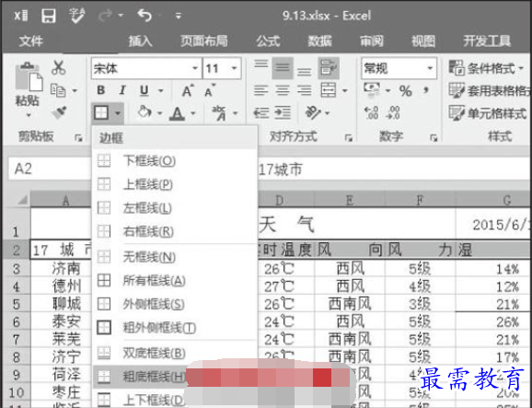Apply fill color with paint bucket
The width and height of the screenshot is (532, 408).
pyautogui.click(x=145, y=112)
